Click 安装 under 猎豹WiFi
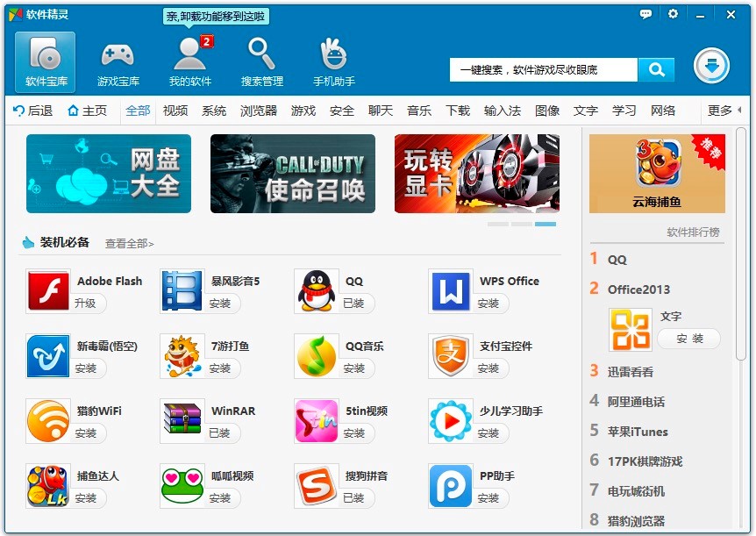Image resolution: width=756 pixels, height=536 pixels. click(85, 432)
